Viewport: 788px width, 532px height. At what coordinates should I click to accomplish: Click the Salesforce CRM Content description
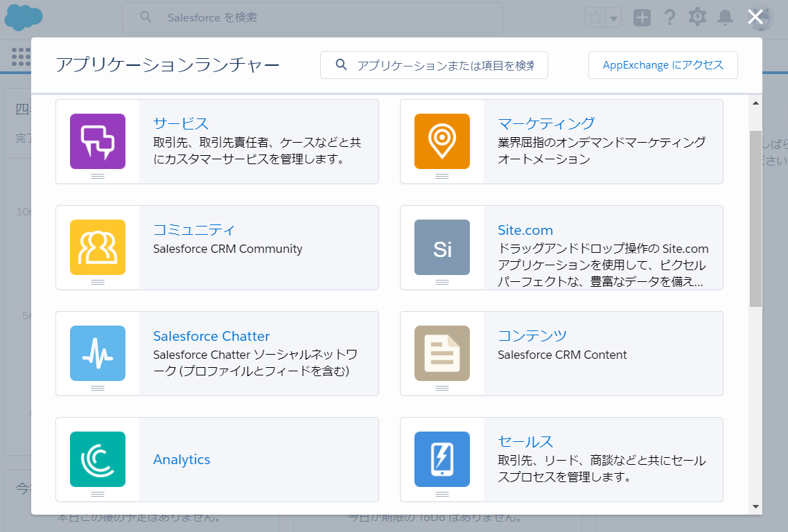point(562,355)
